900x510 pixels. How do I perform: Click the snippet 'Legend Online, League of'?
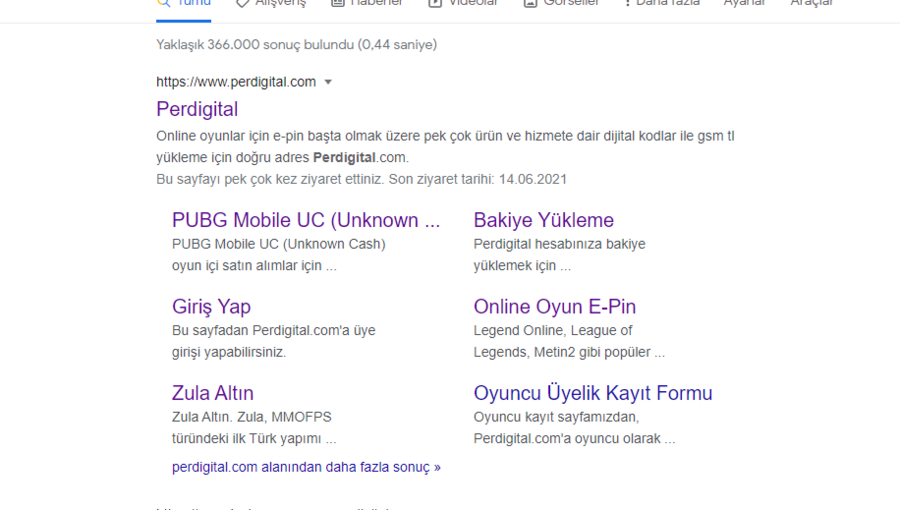pyautogui.click(x=553, y=330)
